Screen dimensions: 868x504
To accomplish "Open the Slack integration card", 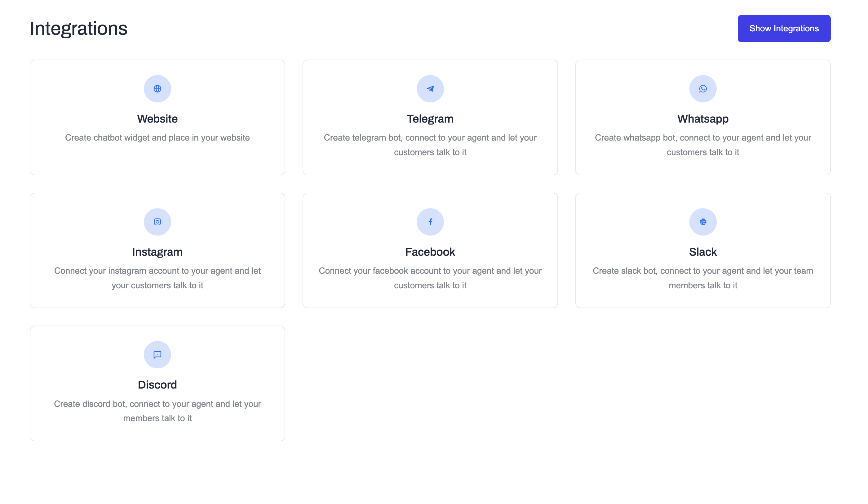I will click(x=703, y=250).
